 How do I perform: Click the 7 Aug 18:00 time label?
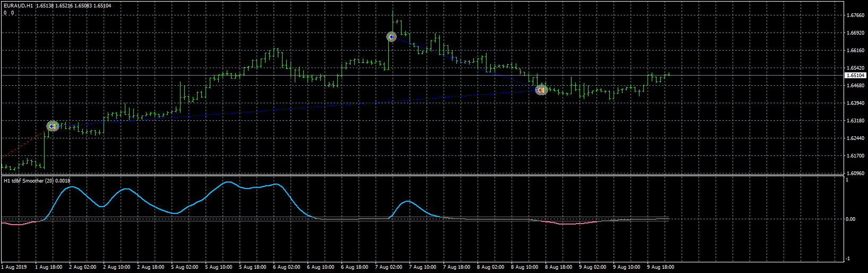pos(457,267)
